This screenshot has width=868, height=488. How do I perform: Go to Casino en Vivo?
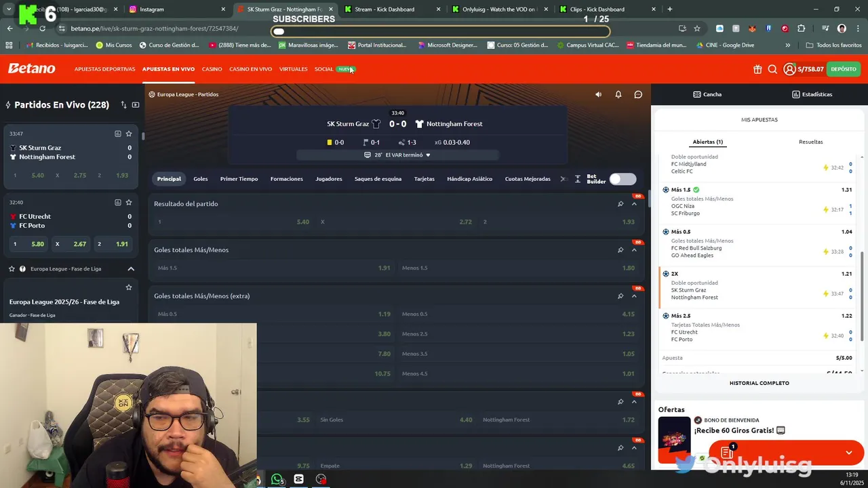pos(250,69)
